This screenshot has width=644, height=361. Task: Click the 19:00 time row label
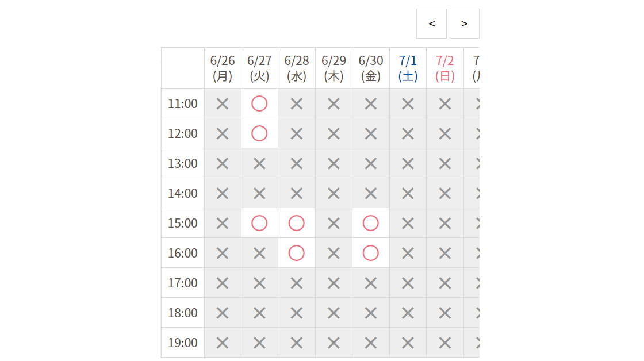183,343
